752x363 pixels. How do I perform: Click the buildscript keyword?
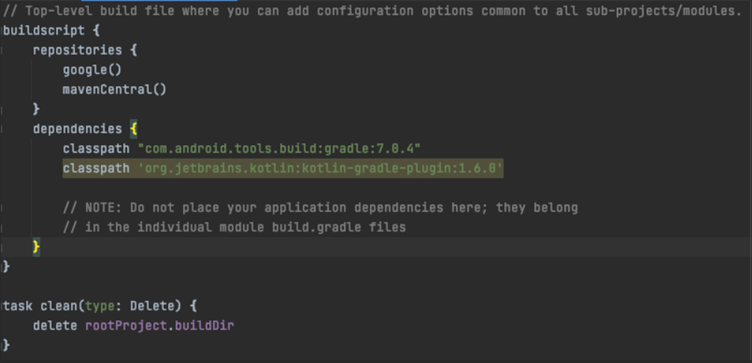[x=44, y=31]
